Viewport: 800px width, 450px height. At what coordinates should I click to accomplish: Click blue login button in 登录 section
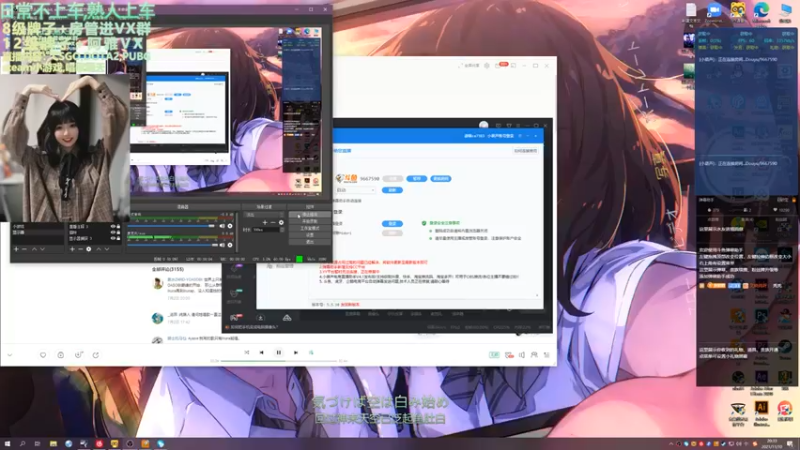(x=392, y=223)
